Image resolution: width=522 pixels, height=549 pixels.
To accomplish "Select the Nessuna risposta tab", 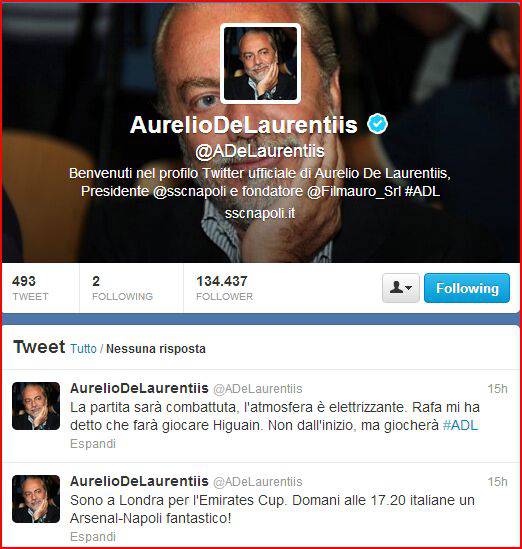I will 156,349.
